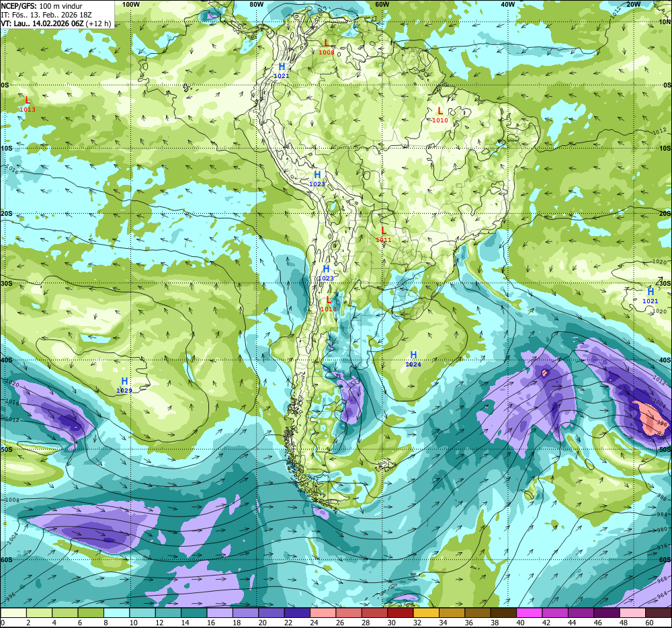The width and height of the screenshot is (672, 628).
Task: Click the NCEP/GFS 100 m vindur title
Action: point(42,6)
